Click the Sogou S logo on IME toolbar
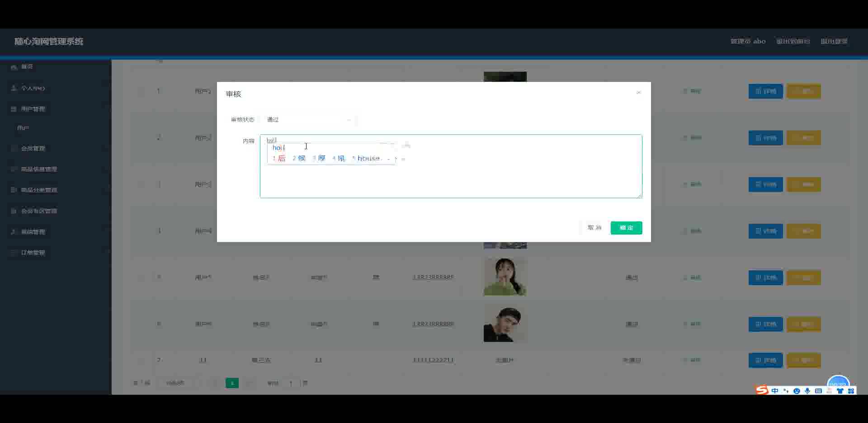The height and width of the screenshot is (423, 868). coord(762,390)
